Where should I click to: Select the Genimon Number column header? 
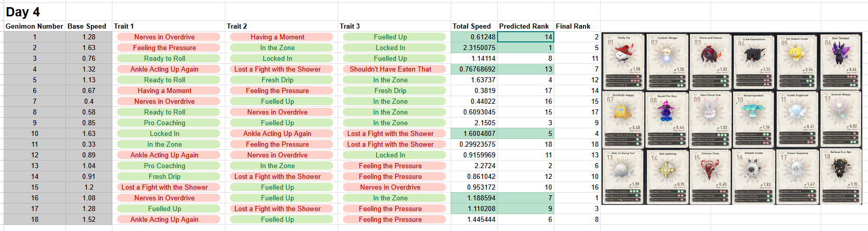pyautogui.click(x=35, y=26)
